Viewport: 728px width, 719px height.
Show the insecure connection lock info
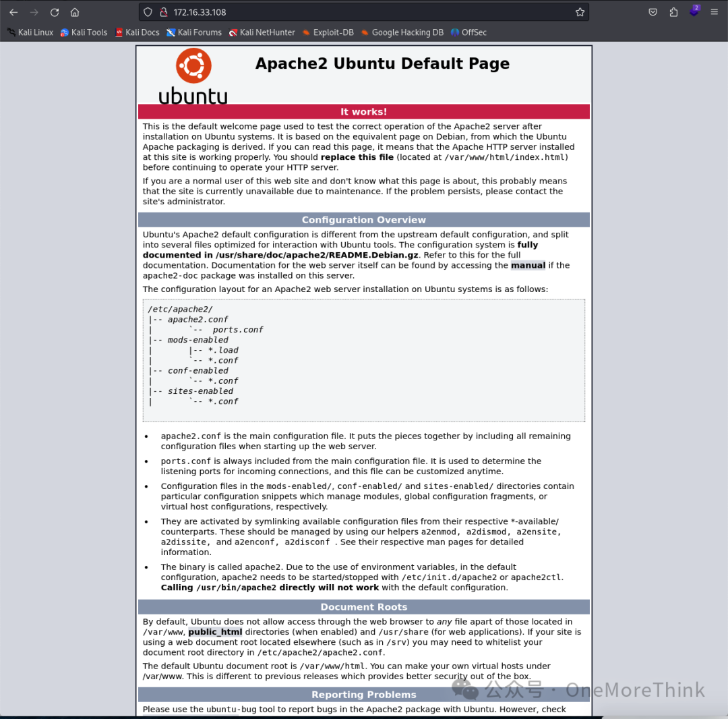pos(163,13)
